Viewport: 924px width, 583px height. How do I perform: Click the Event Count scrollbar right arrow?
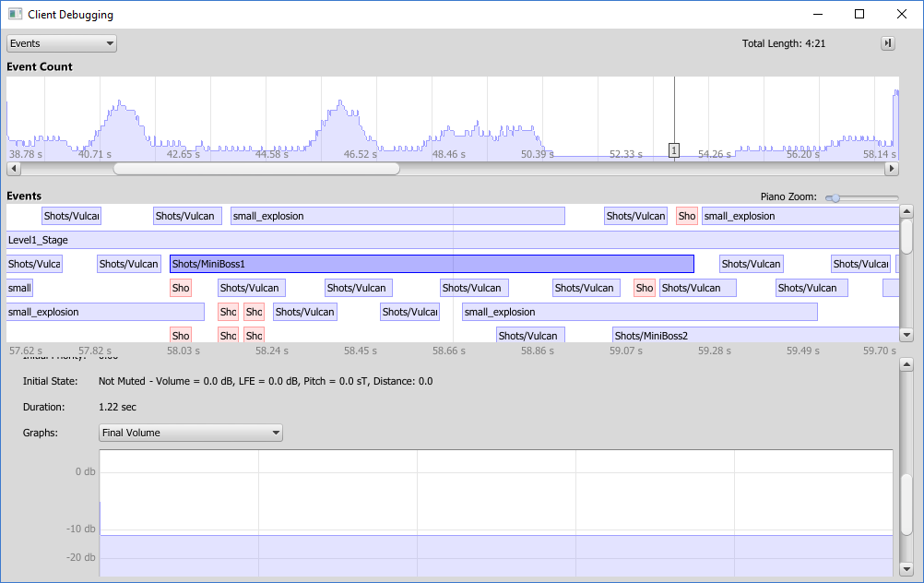[x=892, y=169]
